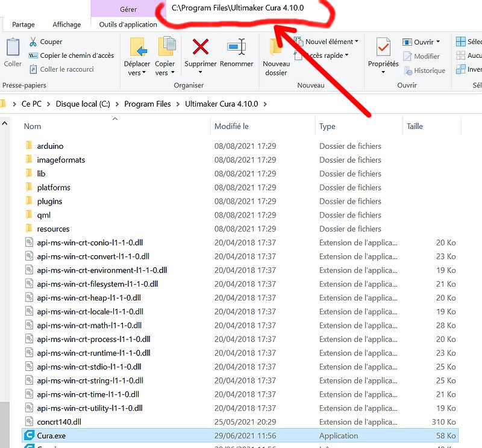Expand chevron after Ce PC breadcrumb
Image resolution: width=482 pixels, height=448 pixels.
click(x=49, y=104)
